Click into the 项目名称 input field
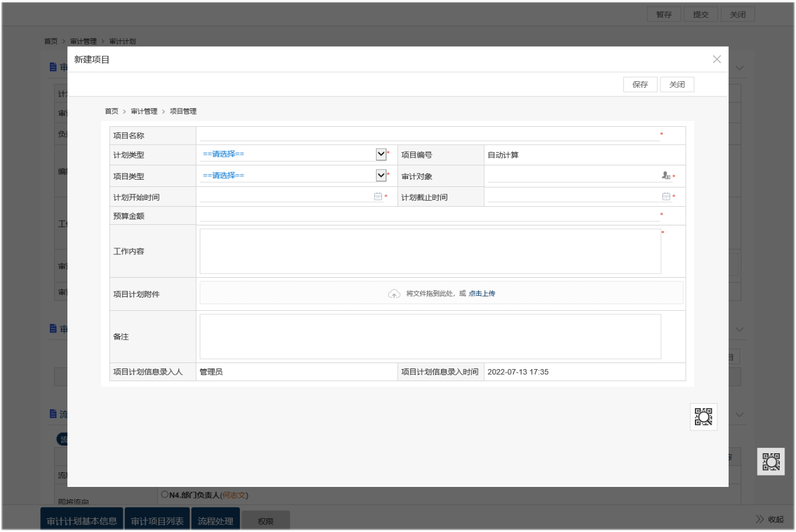Viewport: 796px width, 532px height. pos(429,134)
